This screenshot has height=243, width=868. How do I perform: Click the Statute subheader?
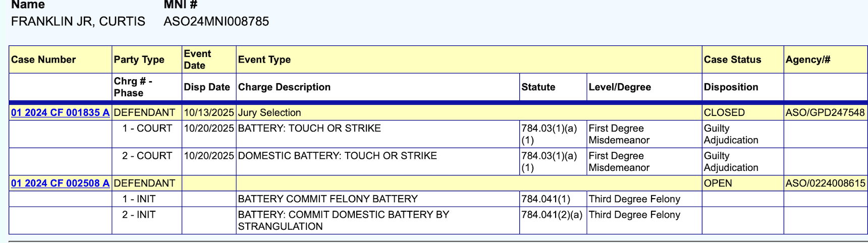click(x=538, y=87)
